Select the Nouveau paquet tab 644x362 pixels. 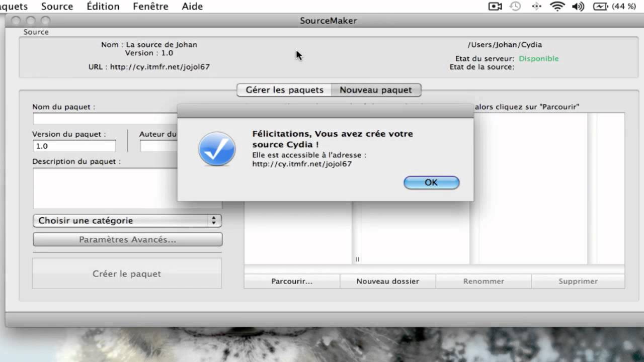(376, 90)
